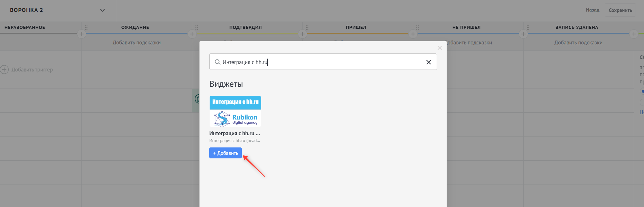Open the Интеграция с hh.ru widget thumbnail
Viewport: 644px width, 207px height.
[x=235, y=111]
